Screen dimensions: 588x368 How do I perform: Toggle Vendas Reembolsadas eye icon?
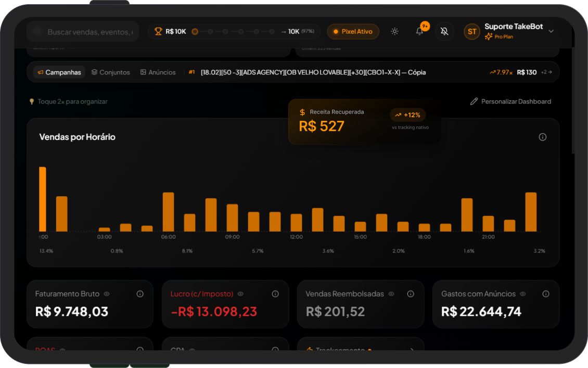(391, 294)
